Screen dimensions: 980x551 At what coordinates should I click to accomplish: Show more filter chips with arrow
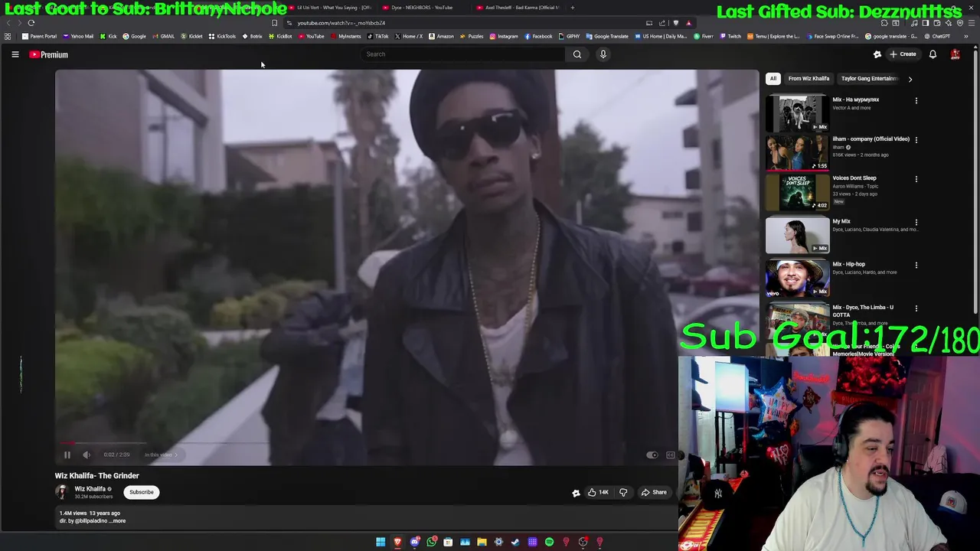click(910, 79)
